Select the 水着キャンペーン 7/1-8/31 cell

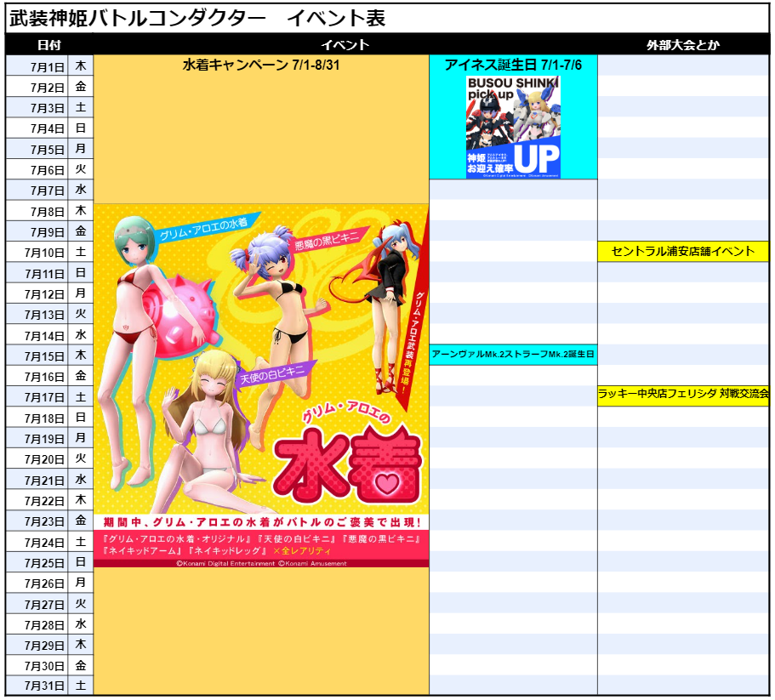point(260,65)
